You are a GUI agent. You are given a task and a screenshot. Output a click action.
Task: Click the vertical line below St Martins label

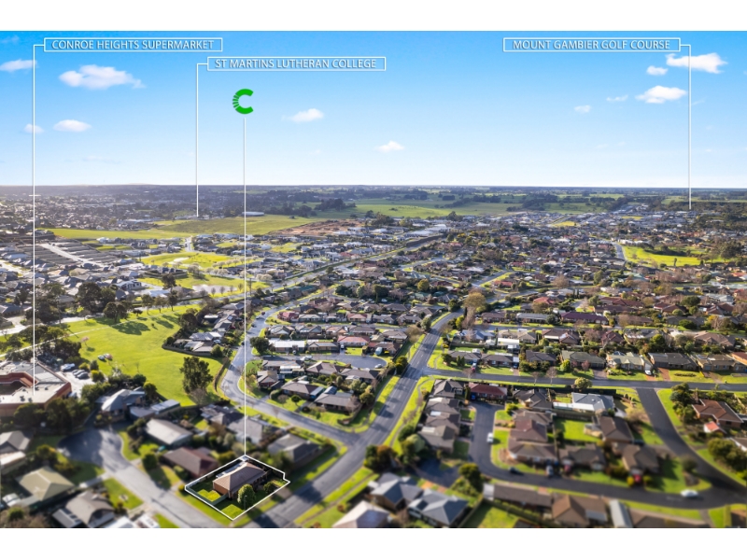coord(197,140)
